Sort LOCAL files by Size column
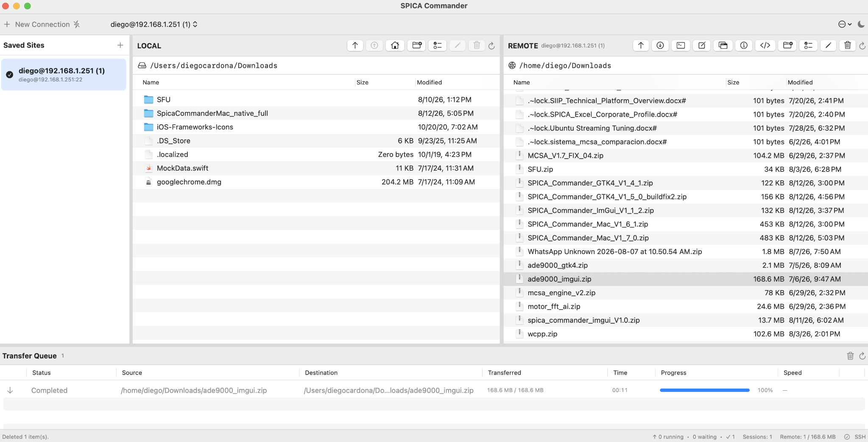The height and width of the screenshot is (442, 868). pos(363,82)
